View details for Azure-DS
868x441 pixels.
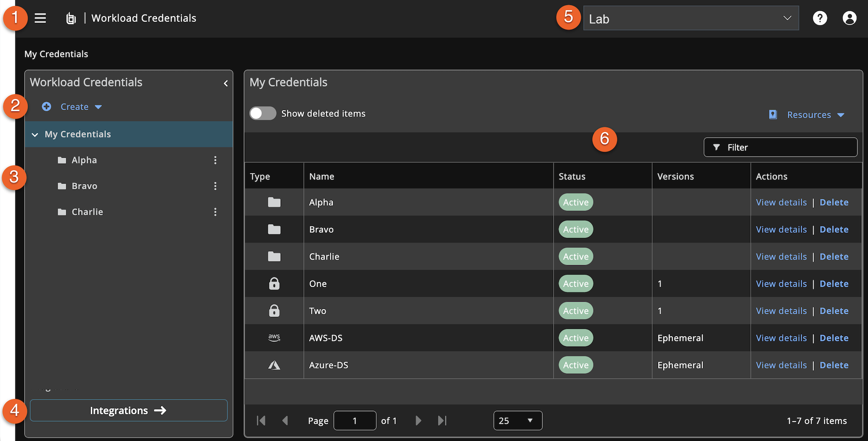click(781, 365)
